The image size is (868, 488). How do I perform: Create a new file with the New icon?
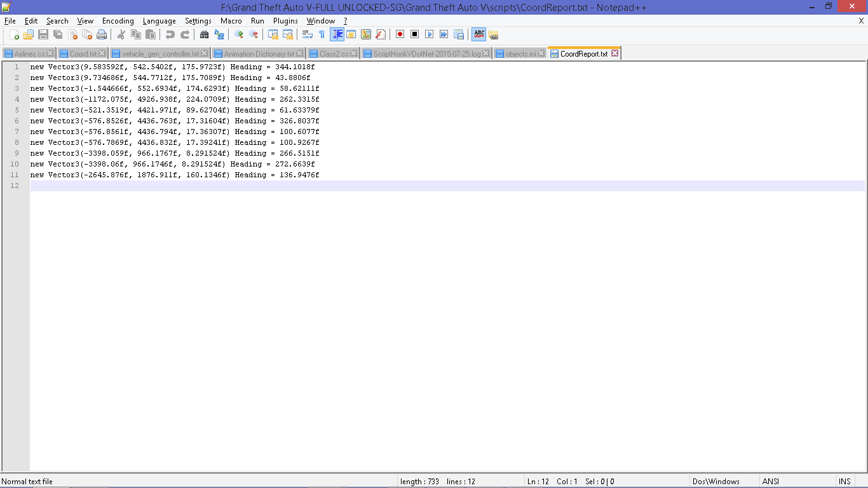click(13, 34)
